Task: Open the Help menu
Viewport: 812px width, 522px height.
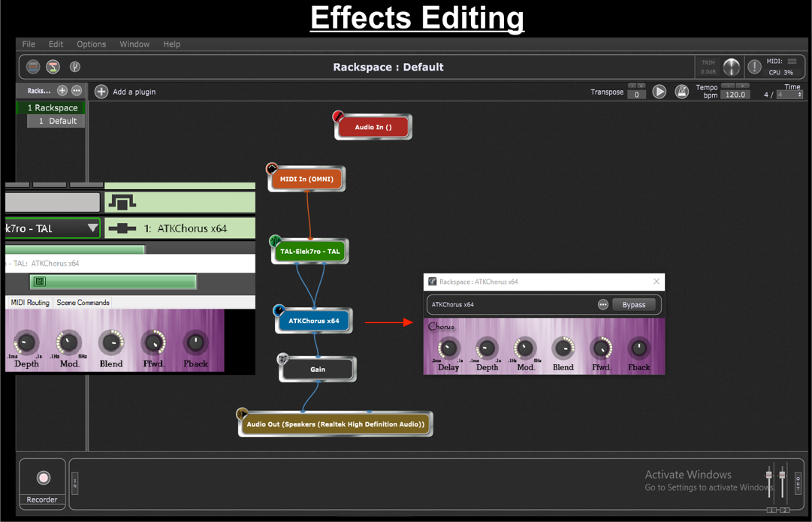Action: coord(172,44)
